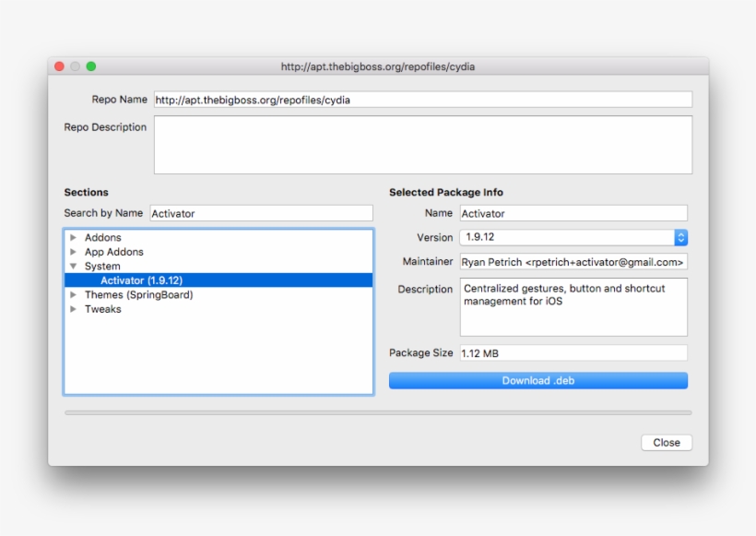Image resolution: width=756 pixels, height=536 pixels.
Task: Click the Search by Name field
Action: coord(261,213)
